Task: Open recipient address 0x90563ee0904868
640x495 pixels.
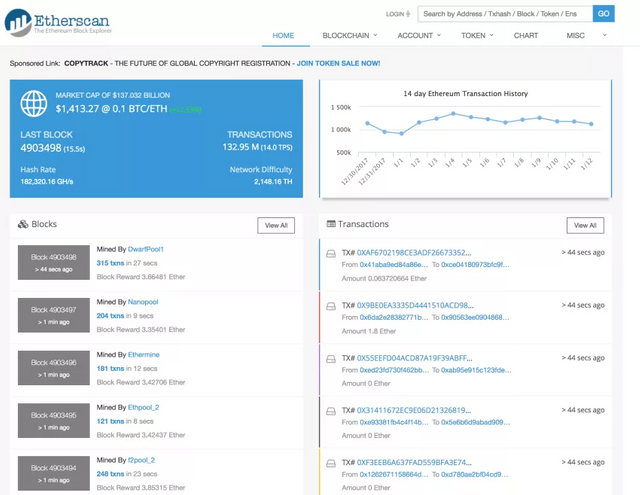Action: point(476,317)
